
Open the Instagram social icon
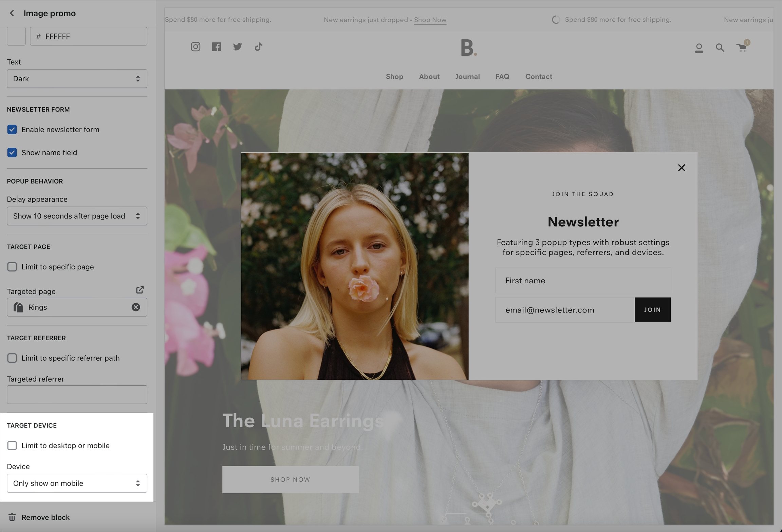pyautogui.click(x=195, y=46)
